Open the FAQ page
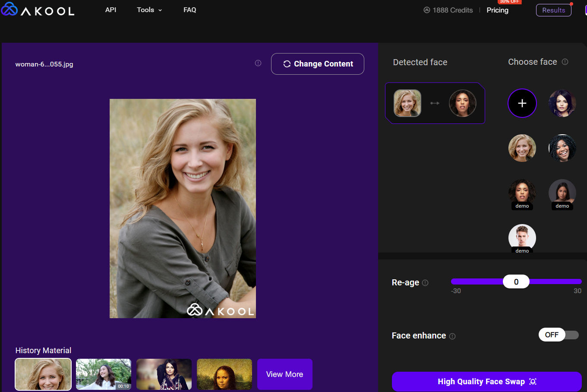The image size is (587, 392). tap(190, 10)
